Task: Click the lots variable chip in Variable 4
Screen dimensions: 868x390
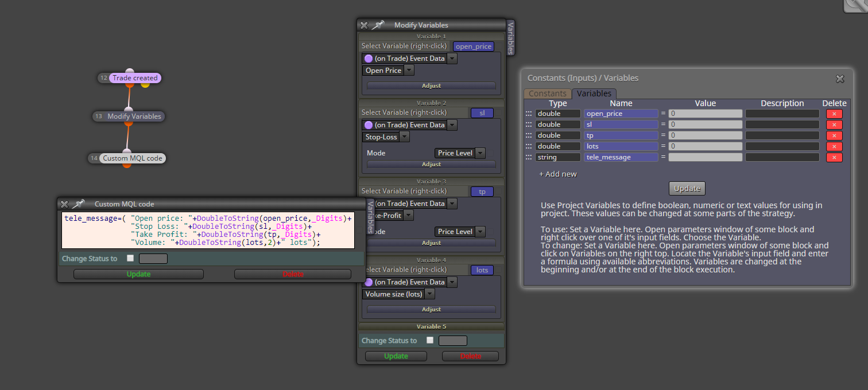Action: coord(482,270)
